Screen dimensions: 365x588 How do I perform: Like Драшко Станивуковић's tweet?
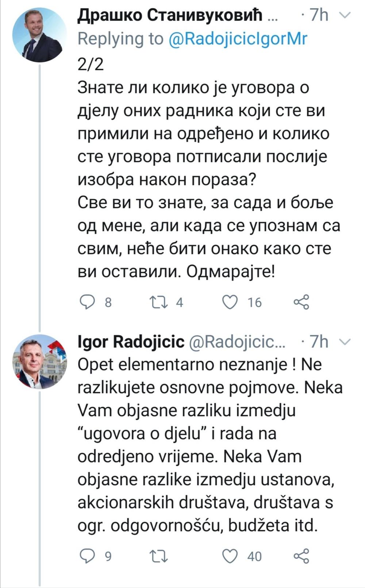[x=230, y=302]
